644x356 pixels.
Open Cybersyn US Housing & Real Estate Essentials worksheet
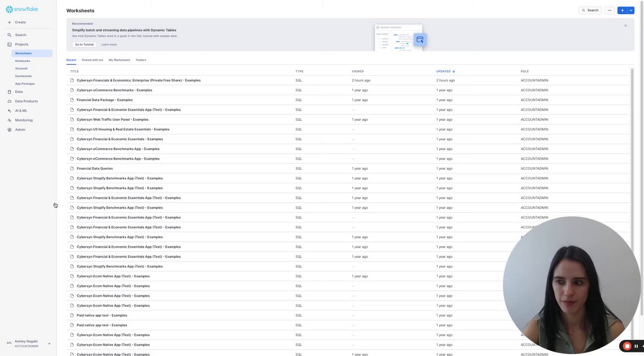(123, 130)
